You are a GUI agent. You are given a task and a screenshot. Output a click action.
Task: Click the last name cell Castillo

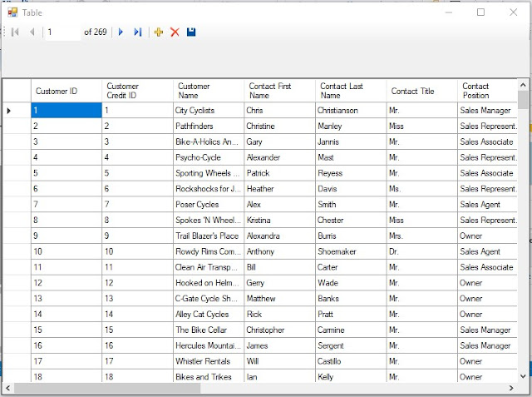[351, 361]
